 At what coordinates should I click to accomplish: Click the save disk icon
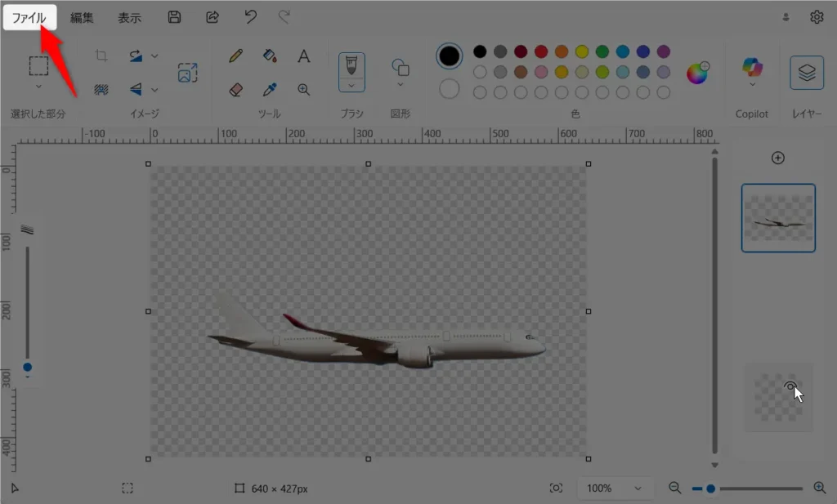point(174,17)
